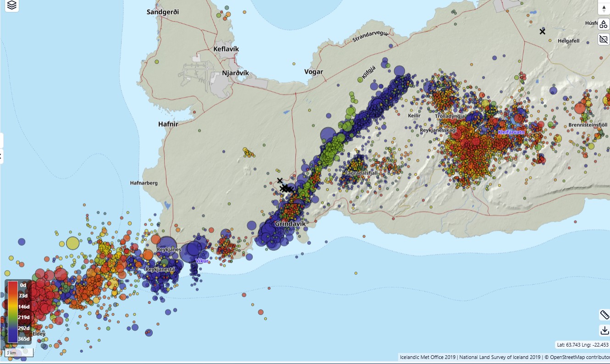Download the map data
The height and width of the screenshot is (364, 610).
tap(604, 330)
